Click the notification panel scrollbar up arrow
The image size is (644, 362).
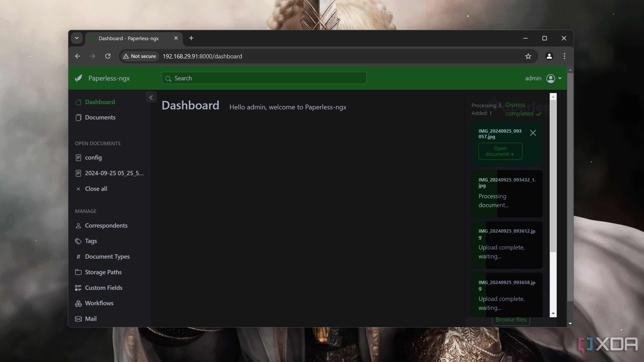click(553, 97)
